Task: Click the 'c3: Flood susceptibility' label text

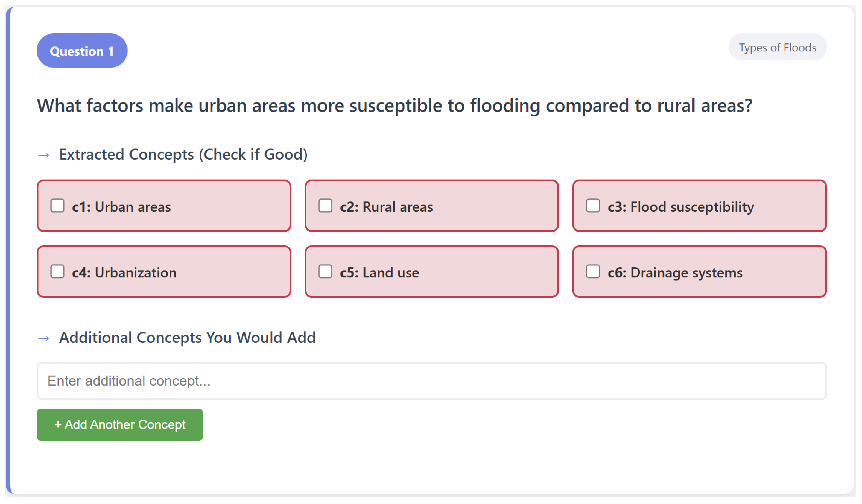Action: coord(681,207)
